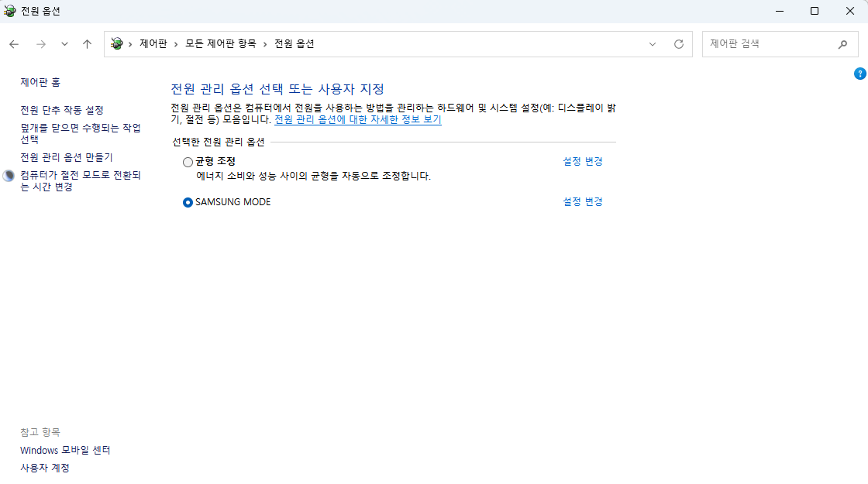Minimize the 전원 옵션 window
The image size is (868, 484).
pos(780,11)
